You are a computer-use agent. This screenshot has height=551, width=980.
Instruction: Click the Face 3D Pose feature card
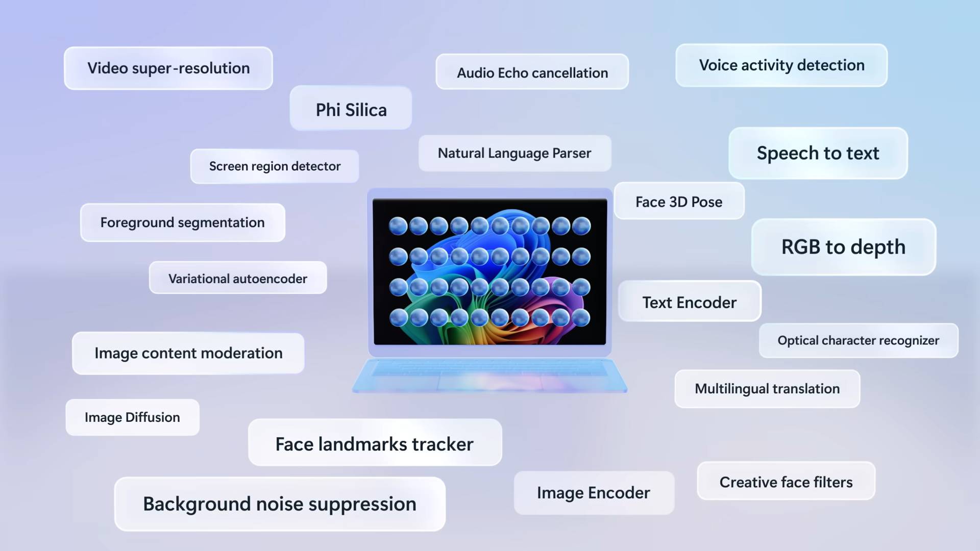(x=678, y=201)
